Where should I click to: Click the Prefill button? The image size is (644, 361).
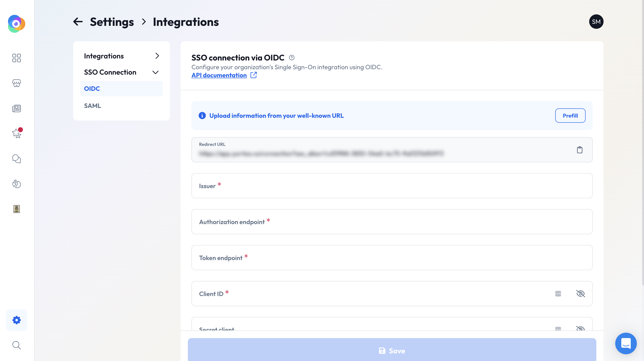(570, 116)
